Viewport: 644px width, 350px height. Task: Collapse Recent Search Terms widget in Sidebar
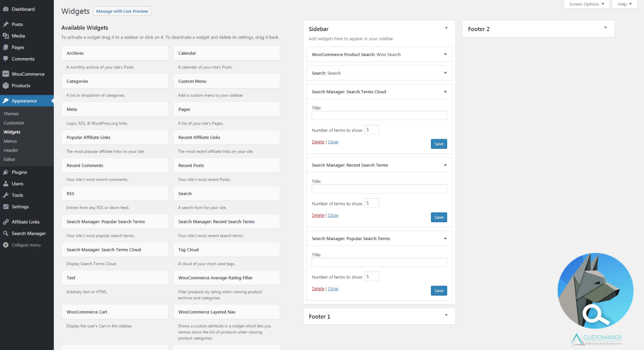point(445,165)
